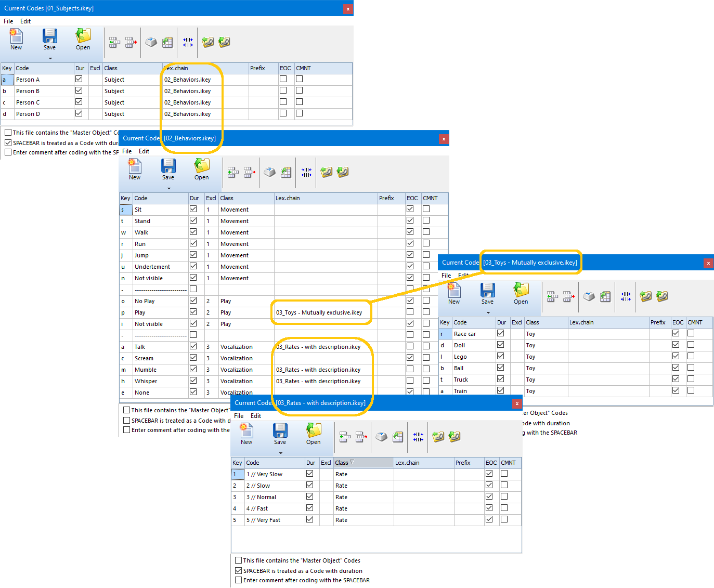Click the column-width adjust icon in 01_Subjects toolbar
Viewport: 714px width, 588px height.
tap(188, 42)
